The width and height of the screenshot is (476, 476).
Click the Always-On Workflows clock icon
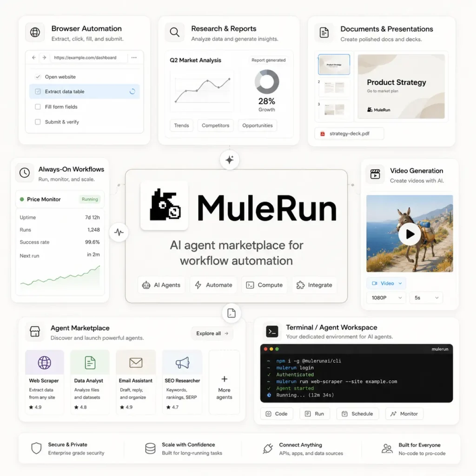pyautogui.click(x=25, y=173)
